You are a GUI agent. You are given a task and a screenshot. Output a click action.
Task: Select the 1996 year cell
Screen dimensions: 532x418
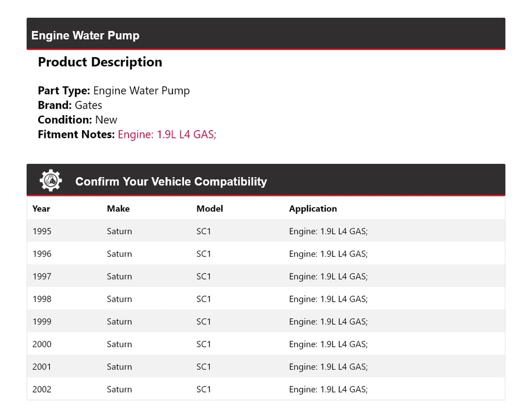[x=42, y=254]
